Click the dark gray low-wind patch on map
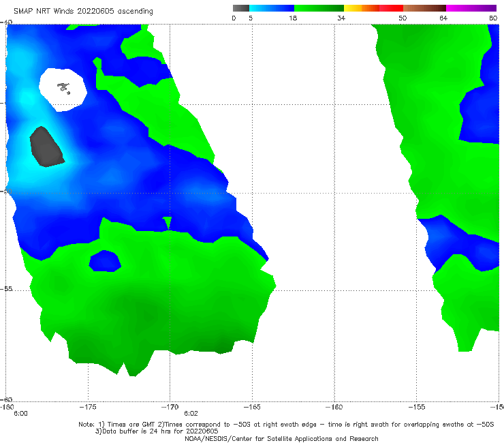The height and width of the screenshot is (443, 504). [x=46, y=147]
